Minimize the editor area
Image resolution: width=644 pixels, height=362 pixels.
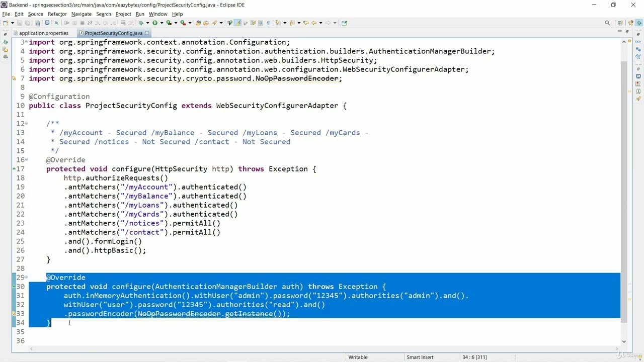(620, 31)
